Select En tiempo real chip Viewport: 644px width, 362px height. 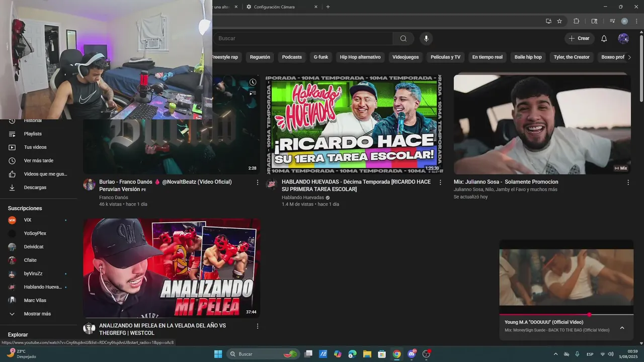point(487,57)
